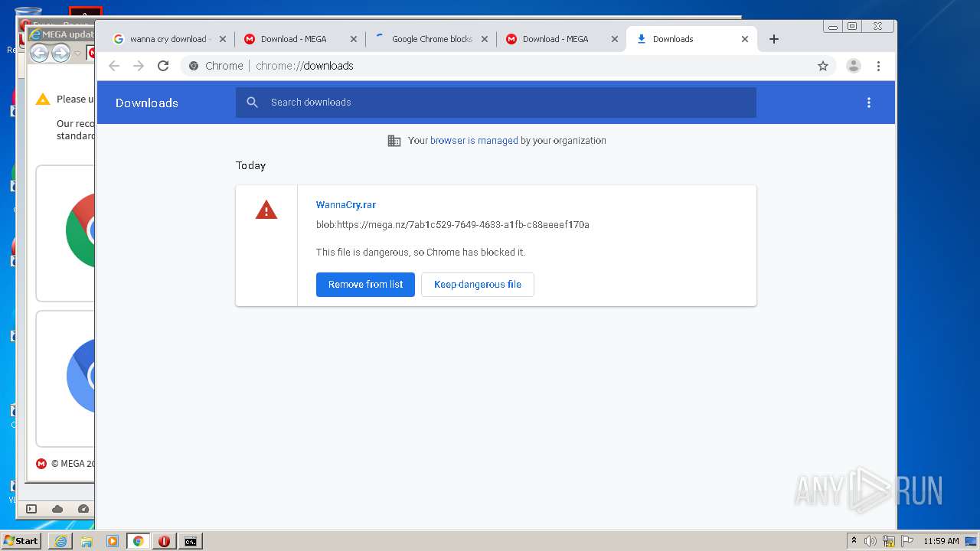Click Chrome icon in taskbar
980x551 pixels.
click(x=139, y=541)
